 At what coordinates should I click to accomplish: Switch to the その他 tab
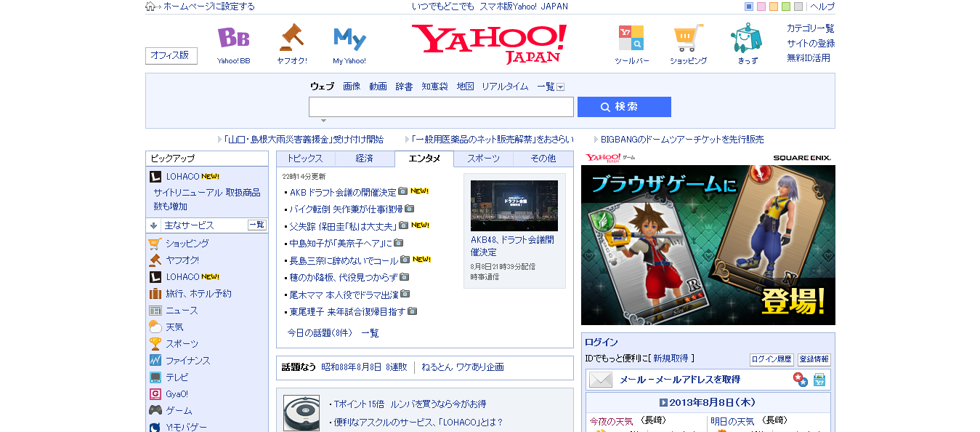pos(543,159)
